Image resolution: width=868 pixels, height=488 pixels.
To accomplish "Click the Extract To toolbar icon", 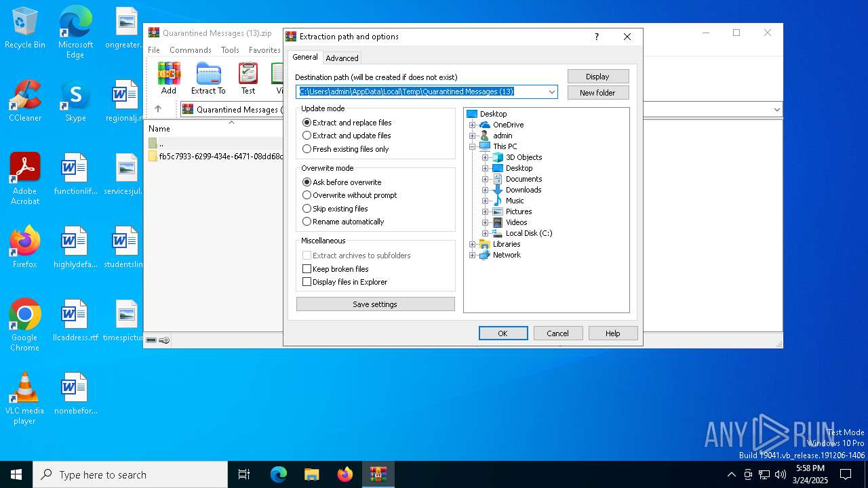I will [x=208, y=78].
